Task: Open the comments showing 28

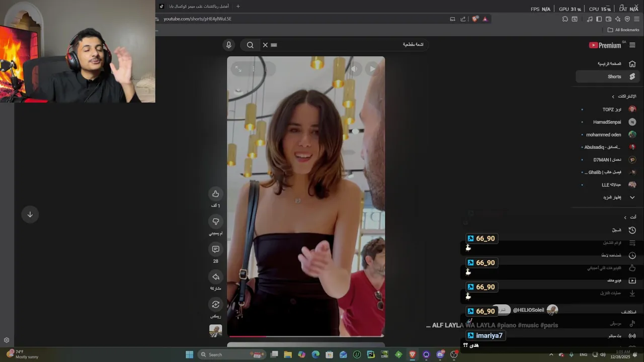Action: [215, 249]
